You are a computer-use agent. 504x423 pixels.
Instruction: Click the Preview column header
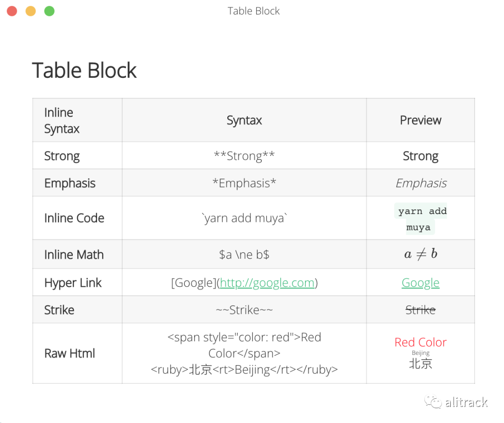[x=420, y=120]
